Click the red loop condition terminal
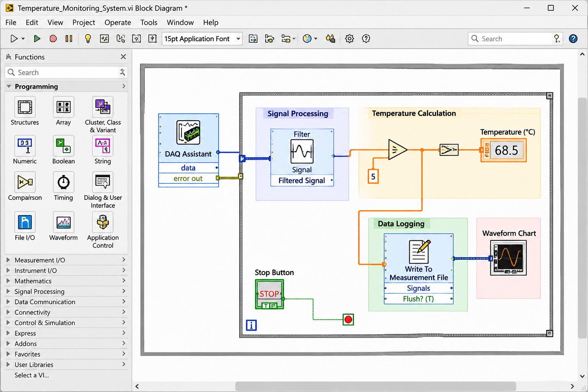Viewport: 588px width, 392px height. 348,320
